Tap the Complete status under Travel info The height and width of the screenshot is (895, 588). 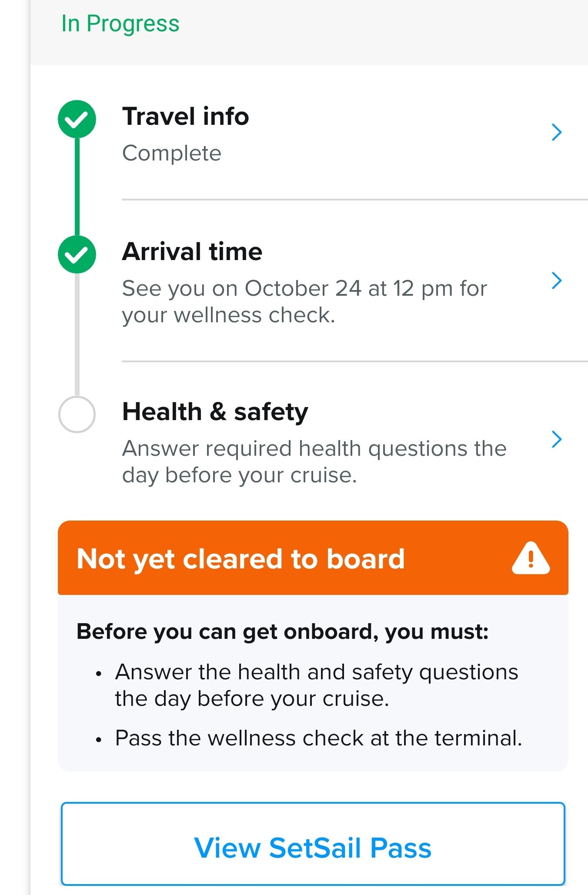click(172, 153)
